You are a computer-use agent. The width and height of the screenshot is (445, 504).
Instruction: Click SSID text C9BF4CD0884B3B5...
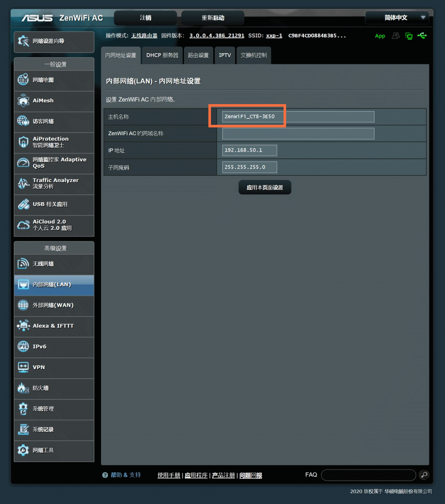tap(317, 36)
